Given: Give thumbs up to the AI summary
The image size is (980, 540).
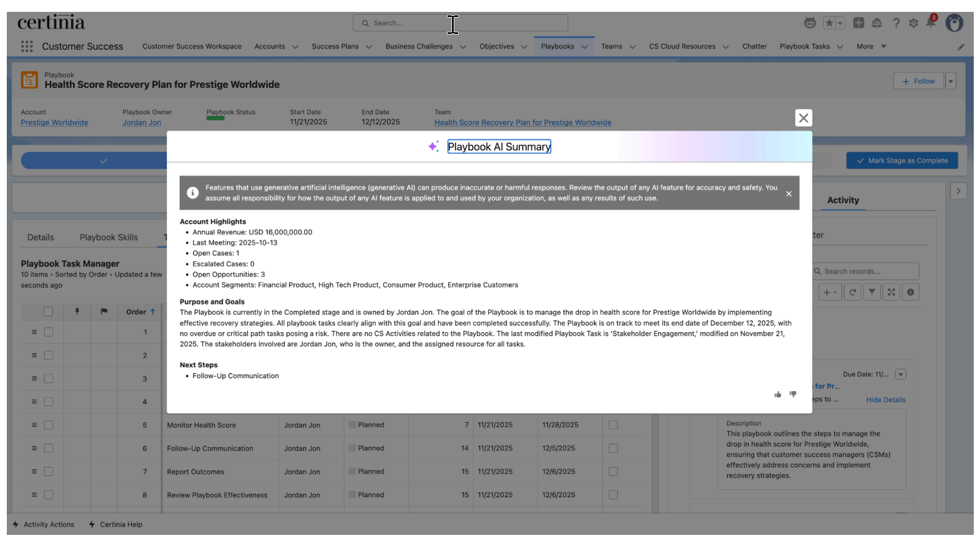Looking at the screenshot, I should pos(778,395).
